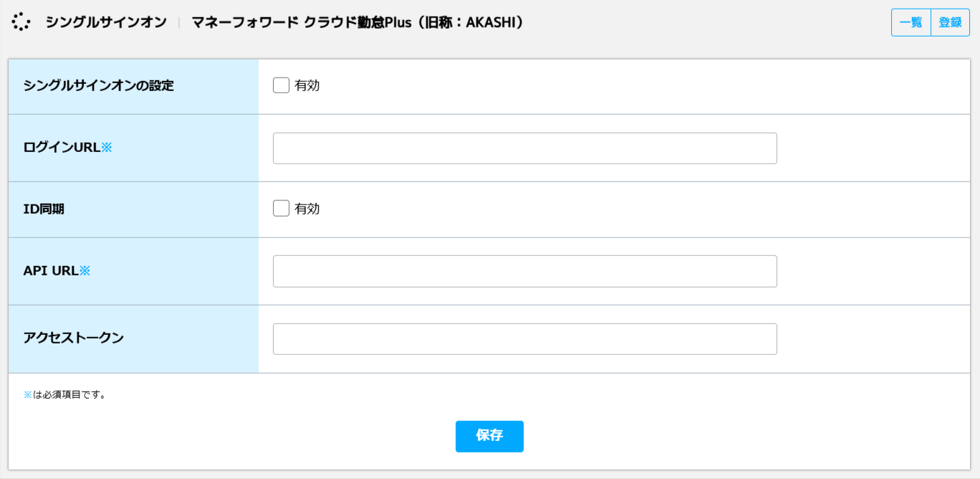Click the マネーフォワード クラウド勤怠Plus title text

point(358,22)
